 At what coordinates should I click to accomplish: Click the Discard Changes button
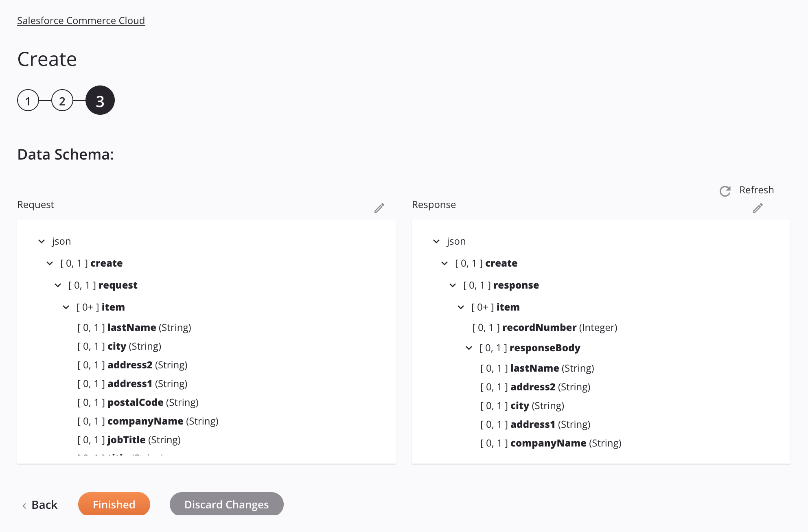(x=227, y=504)
